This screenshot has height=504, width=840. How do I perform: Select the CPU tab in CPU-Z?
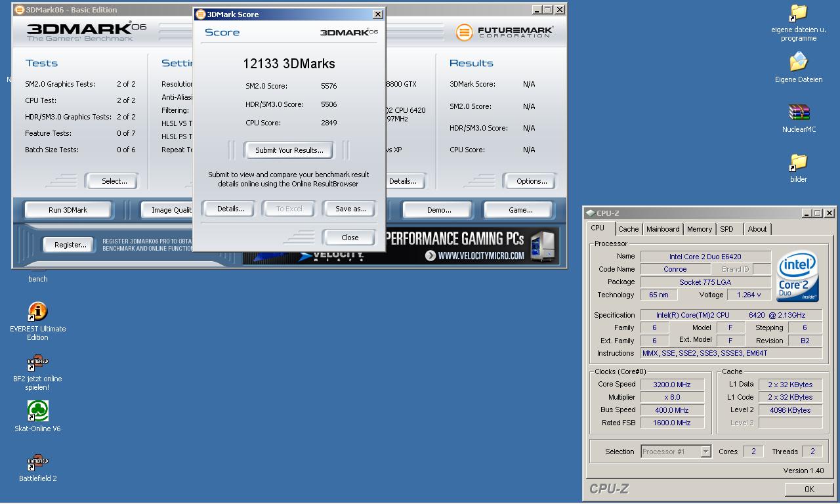point(597,228)
